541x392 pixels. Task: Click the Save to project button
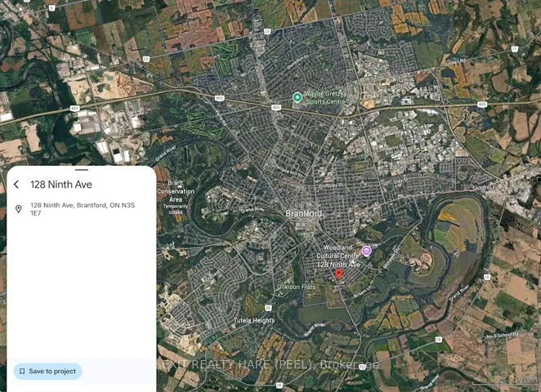[x=48, y=372]
